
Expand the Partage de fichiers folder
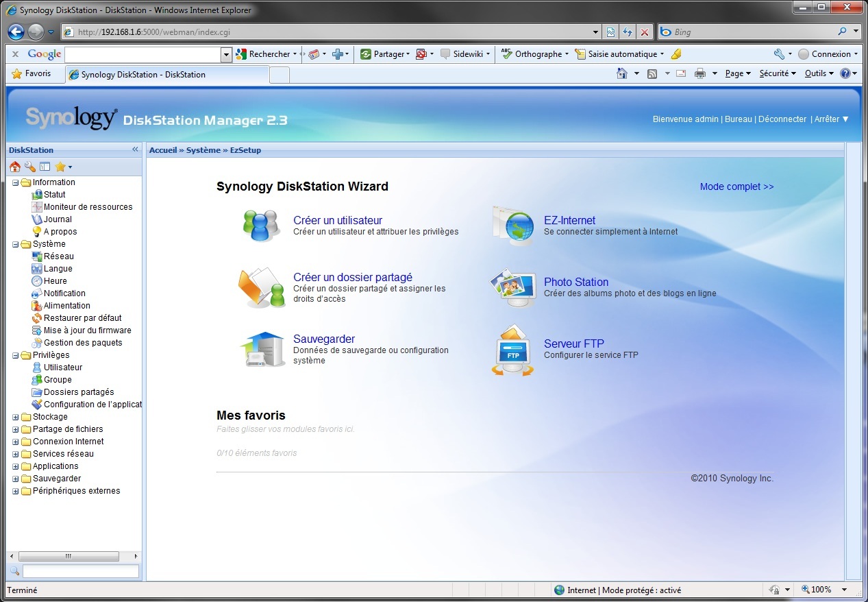coord(16,429)
